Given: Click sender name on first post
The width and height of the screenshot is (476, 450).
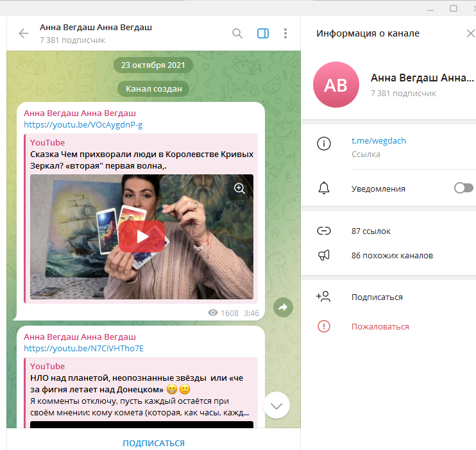Looking at the screenshot, I should coord(80,113).
